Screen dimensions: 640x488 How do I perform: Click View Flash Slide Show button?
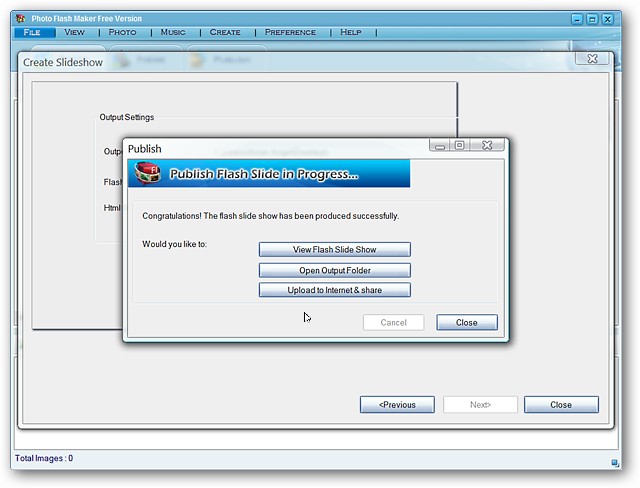tap(335, 249)
